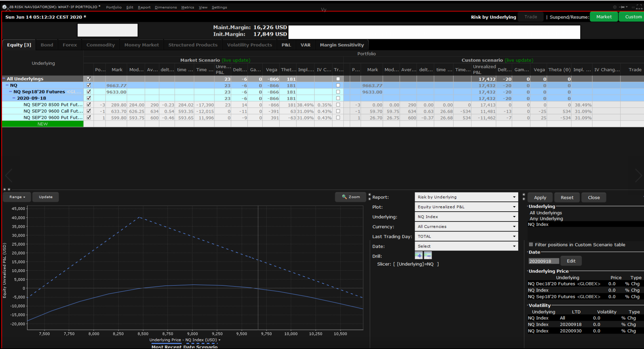Select All Underlyings in the Underlying list
This screenshot has height=349, width=644.
[x=546, y=213]
